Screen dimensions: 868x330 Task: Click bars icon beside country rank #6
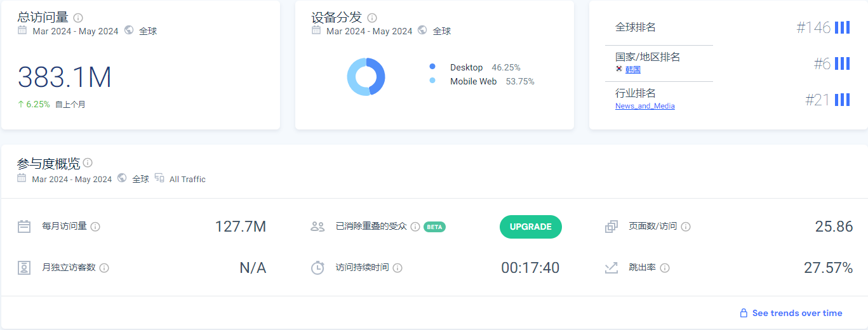pos(842,63)
